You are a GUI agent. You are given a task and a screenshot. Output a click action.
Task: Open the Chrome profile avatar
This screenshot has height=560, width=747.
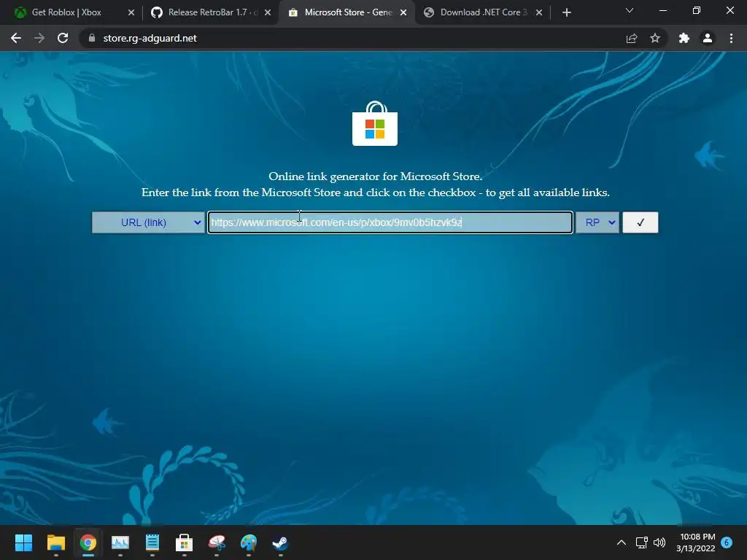(x=708, y=38)
